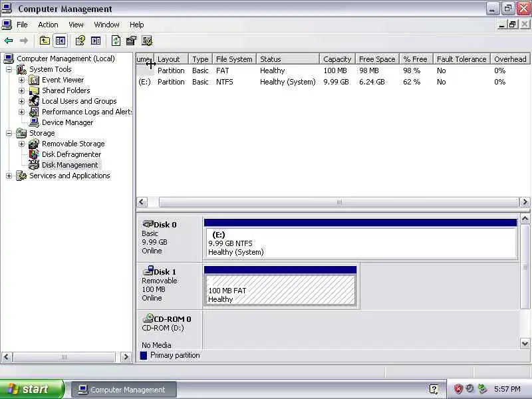Image resolution: width=532 pixels, height=399 pixels.
Task: Click the Back arrow toolbar icon
Action: 9,41
